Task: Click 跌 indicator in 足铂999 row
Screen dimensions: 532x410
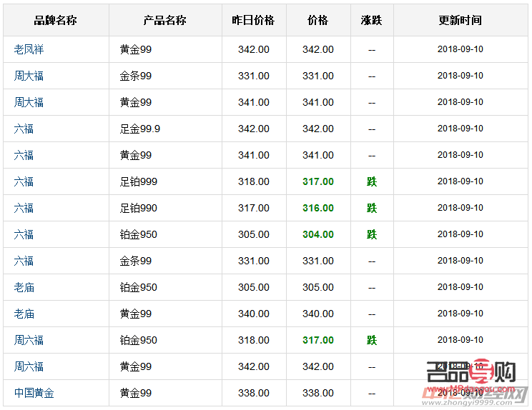Action: click(372, 181)
